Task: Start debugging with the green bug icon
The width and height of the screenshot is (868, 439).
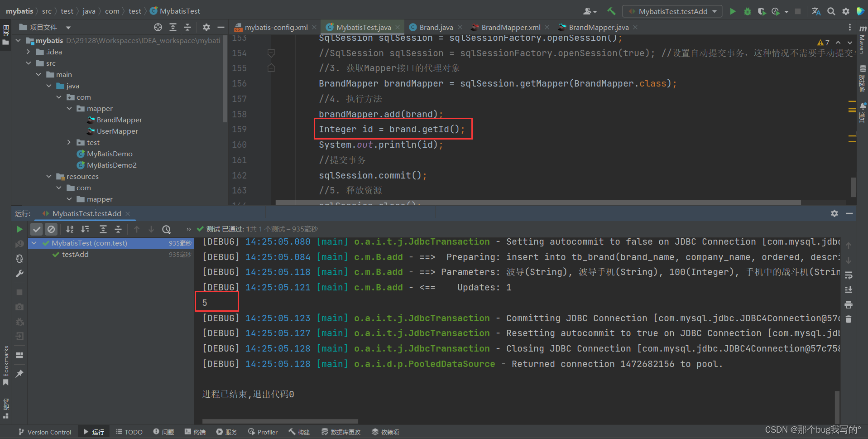Action: 748,11
